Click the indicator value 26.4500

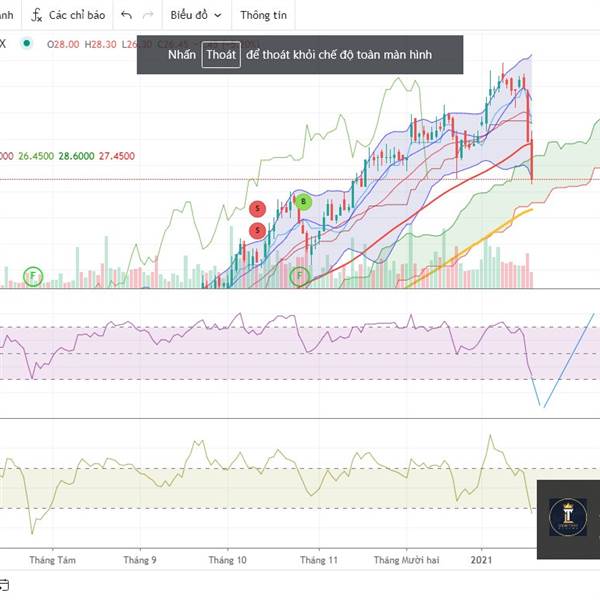click(x=36, y=156)
